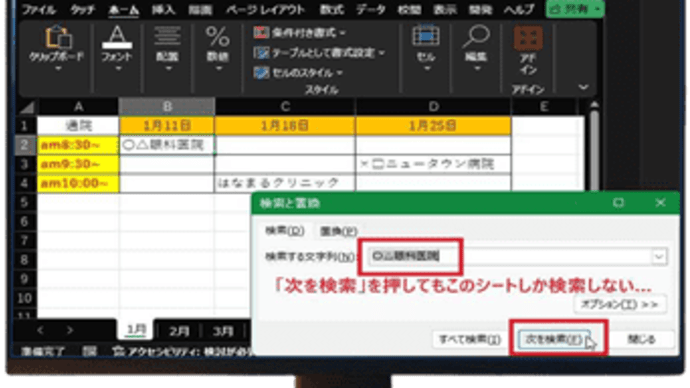Click the オプション button
Viewport: 690px width, 388px height.
[x=620, y=304]
